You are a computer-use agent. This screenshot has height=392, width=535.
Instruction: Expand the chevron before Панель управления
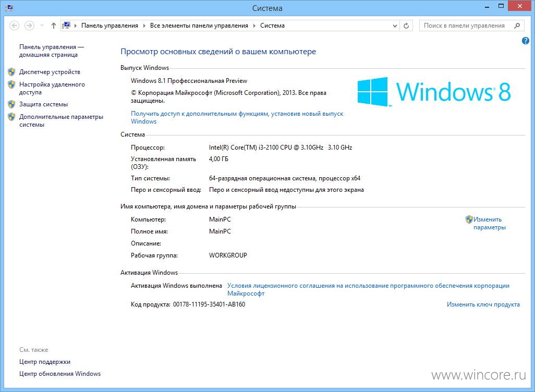[76, 26]
